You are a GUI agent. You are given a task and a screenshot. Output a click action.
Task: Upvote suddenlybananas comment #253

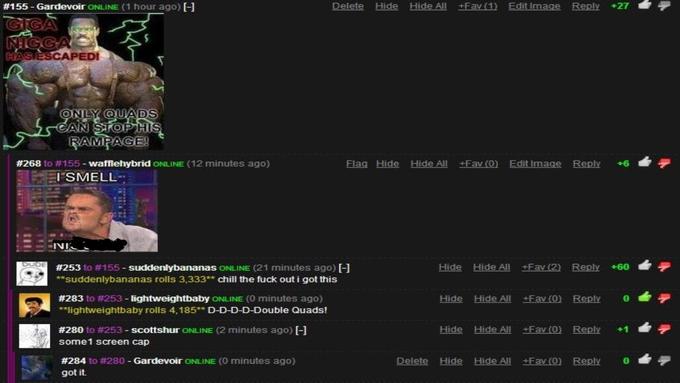(644, 265)
